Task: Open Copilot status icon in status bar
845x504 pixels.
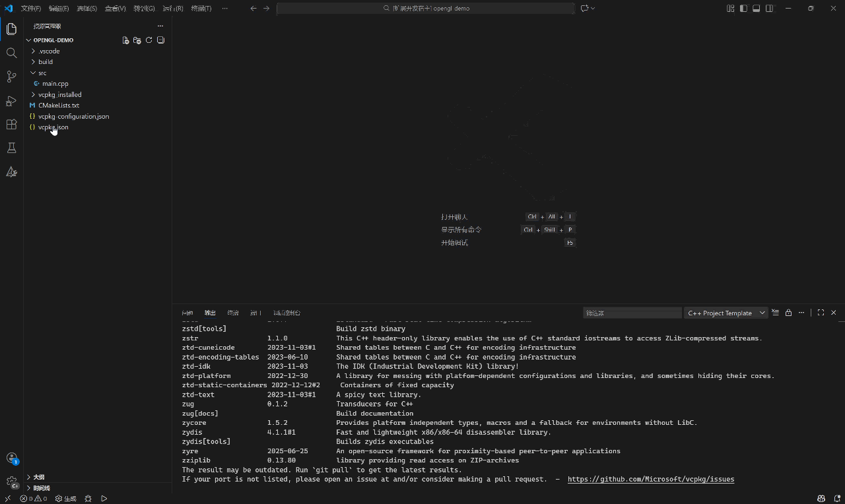Action: [821, 499]
